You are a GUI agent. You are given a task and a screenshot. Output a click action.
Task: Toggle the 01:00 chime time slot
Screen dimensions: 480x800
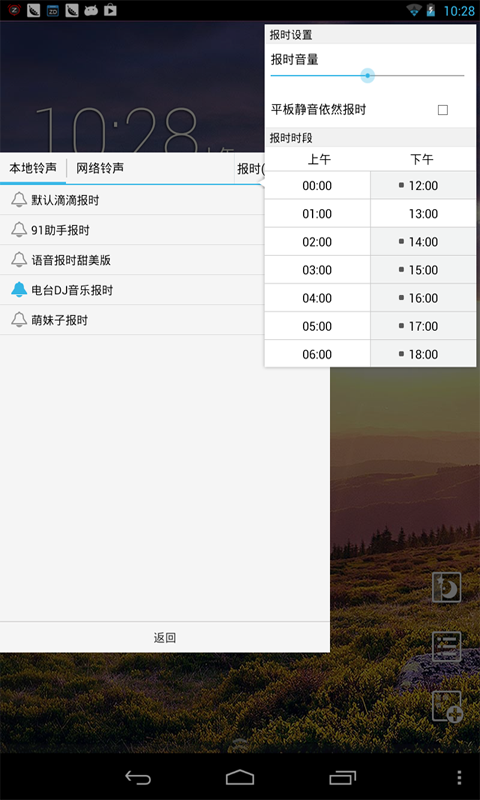[317, 213]
